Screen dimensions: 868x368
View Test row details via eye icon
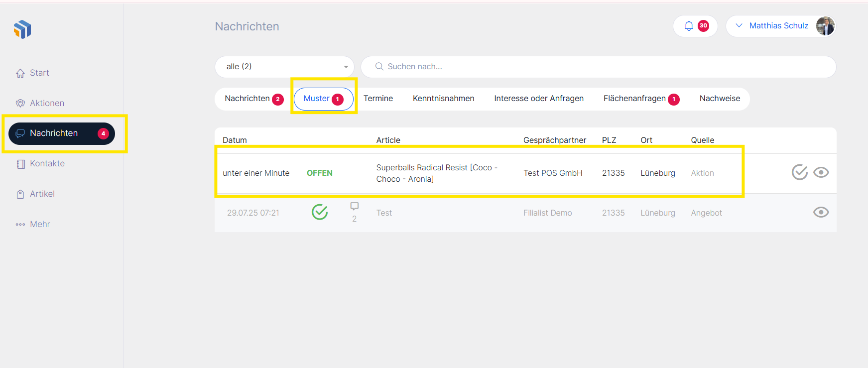point(821,212)
